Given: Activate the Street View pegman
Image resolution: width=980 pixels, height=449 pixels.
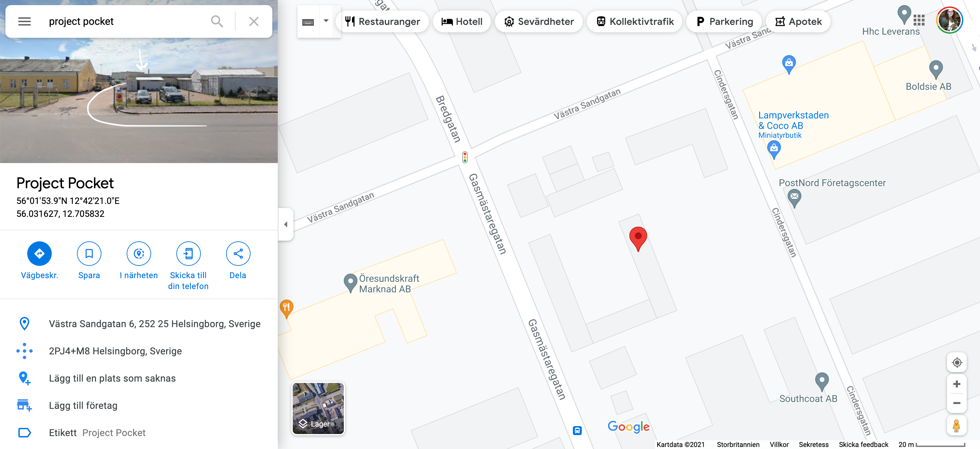Looking at the screenshot, I should pos(957,426).
